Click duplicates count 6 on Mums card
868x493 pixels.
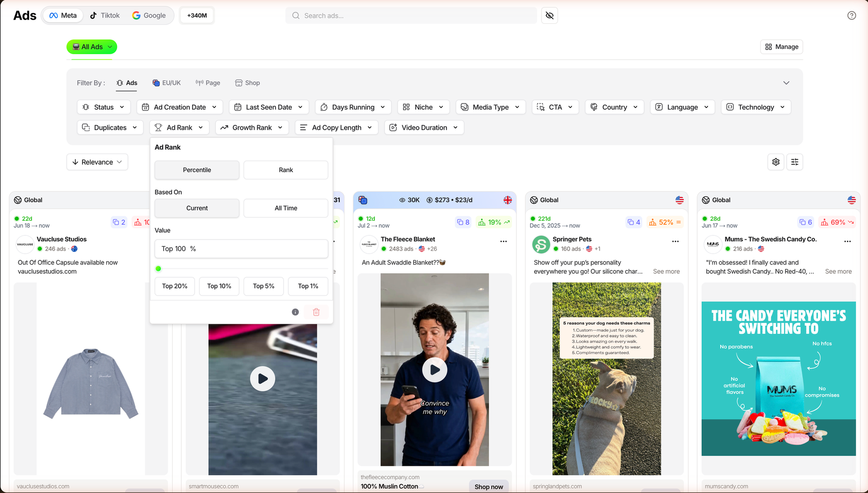806,222
